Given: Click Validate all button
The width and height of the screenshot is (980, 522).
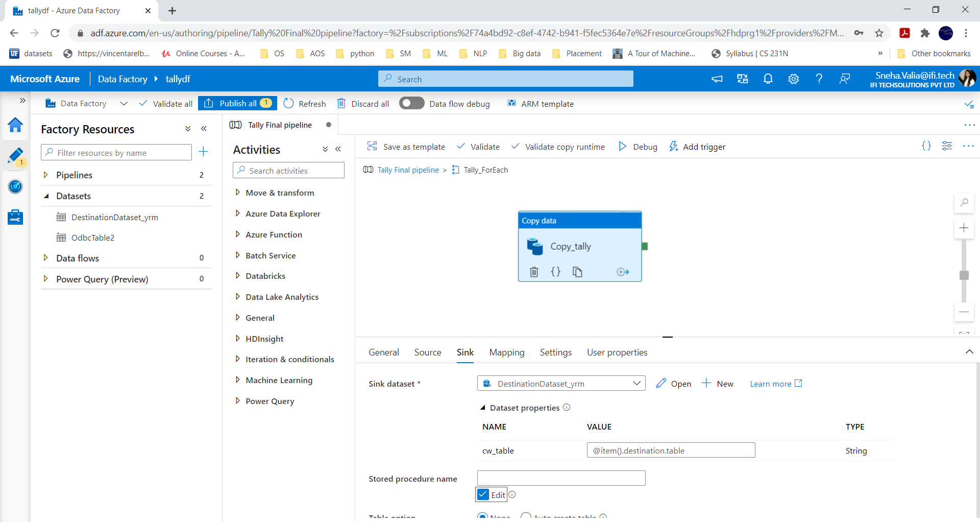Looking at the screenshot, I should click(x=166, y=104).
